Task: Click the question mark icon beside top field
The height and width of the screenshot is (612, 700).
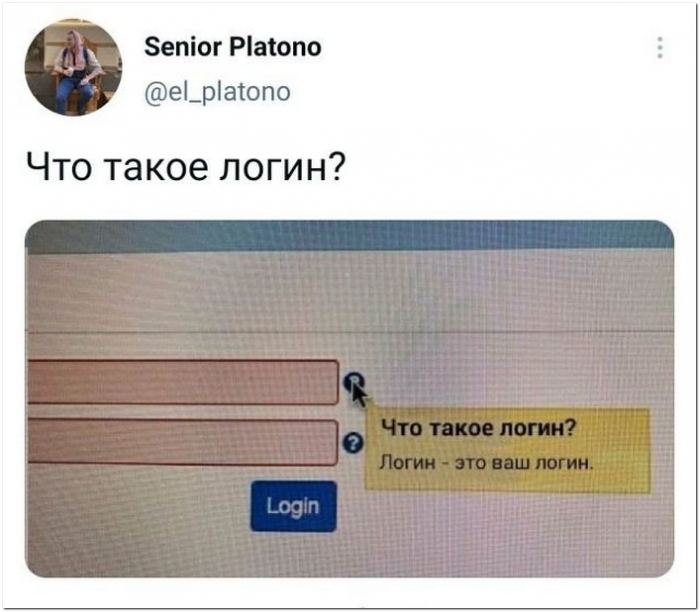Action: [x=353, y=381]
